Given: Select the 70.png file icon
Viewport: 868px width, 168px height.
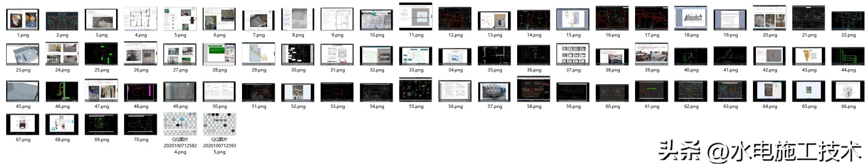Looking at the screenshot, I should click(x=140, y=124).
